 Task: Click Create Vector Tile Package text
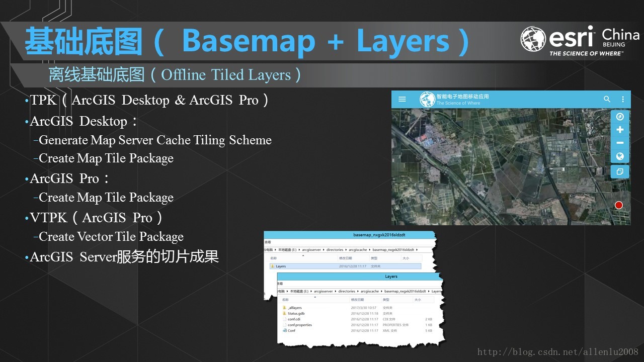[x=111, y=236]
